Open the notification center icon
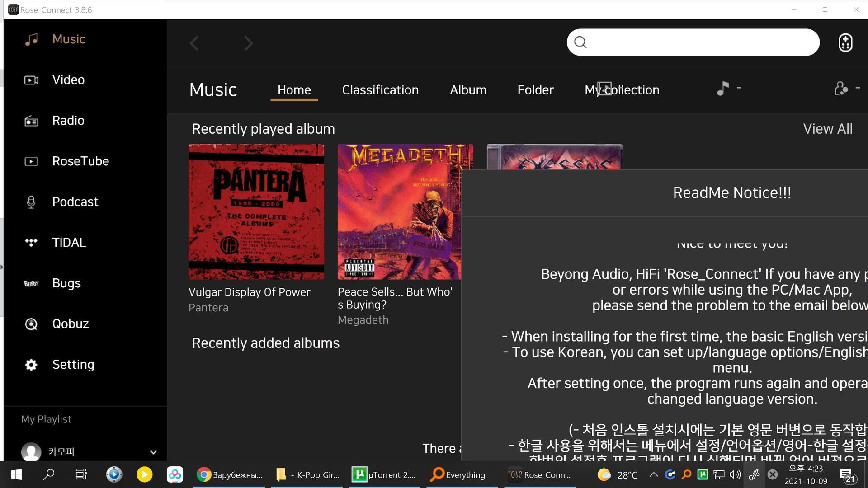The height and width of the screenshot is (488, 868). (x=848, y=475)
